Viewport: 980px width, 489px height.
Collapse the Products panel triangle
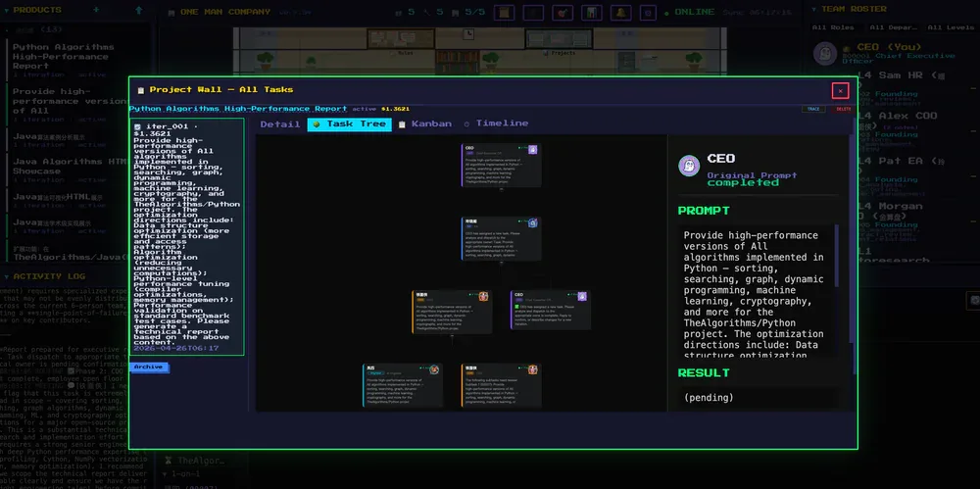[x=6, y=10]
